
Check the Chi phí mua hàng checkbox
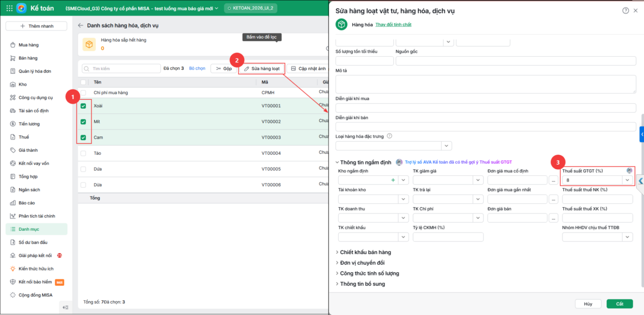83,93
